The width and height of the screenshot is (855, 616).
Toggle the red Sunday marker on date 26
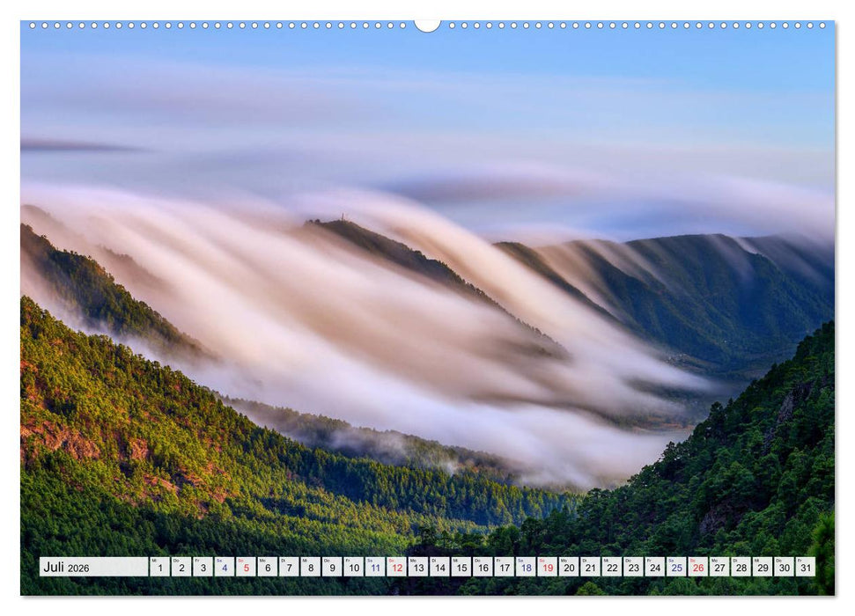click(698, 567)
